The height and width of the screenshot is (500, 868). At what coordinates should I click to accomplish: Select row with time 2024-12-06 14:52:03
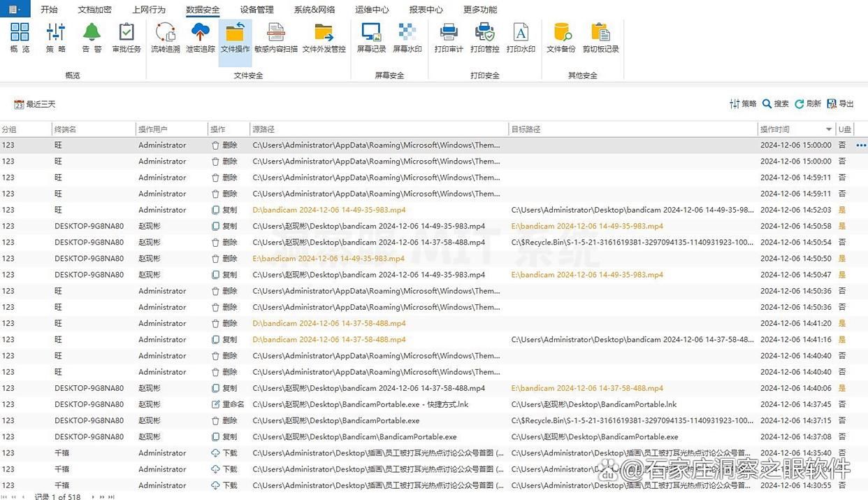pyautogui.click(x=434, y=210)
